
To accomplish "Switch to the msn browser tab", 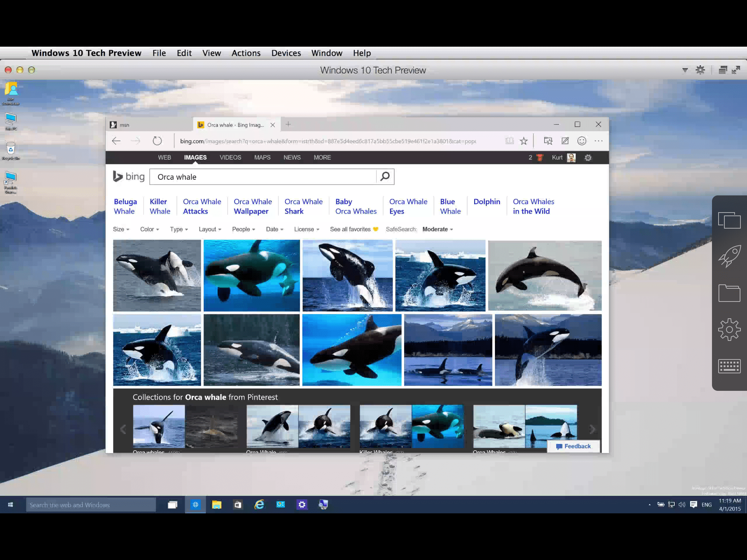I will click(x=150, y=125).
